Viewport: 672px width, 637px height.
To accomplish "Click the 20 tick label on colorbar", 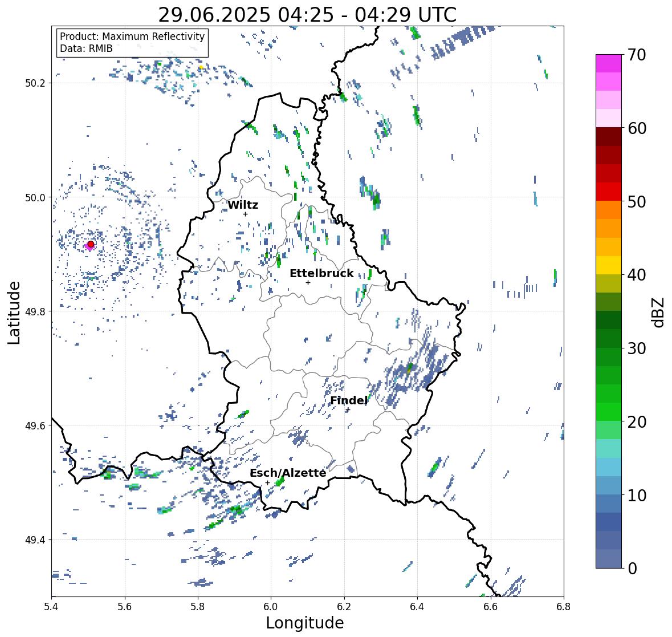I will [x=637, y=422].
